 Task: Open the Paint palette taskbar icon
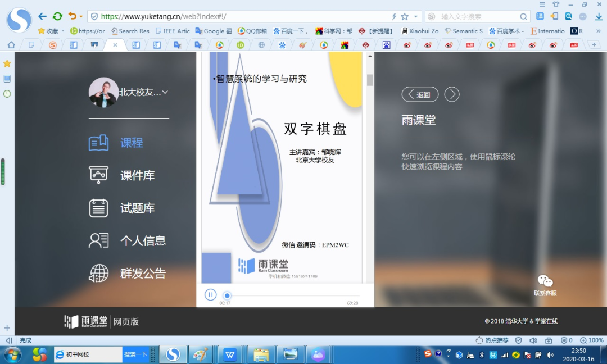pos(201,354)
